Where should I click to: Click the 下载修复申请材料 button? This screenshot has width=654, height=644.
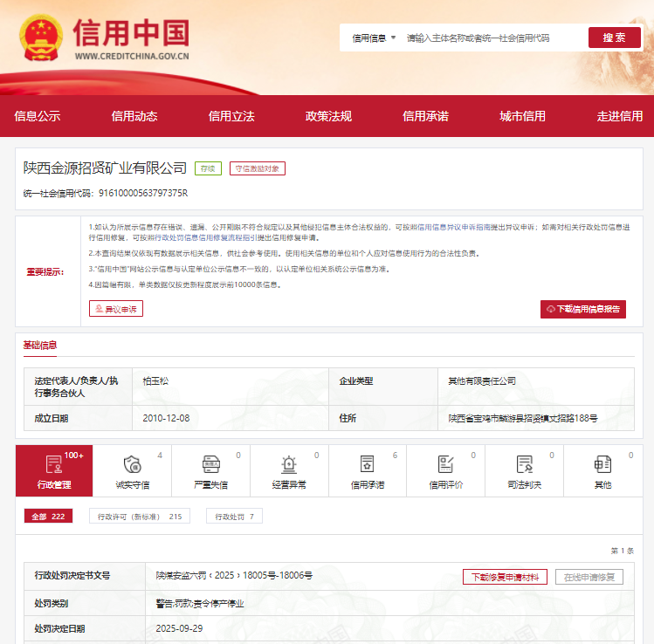tap(505, 577)
